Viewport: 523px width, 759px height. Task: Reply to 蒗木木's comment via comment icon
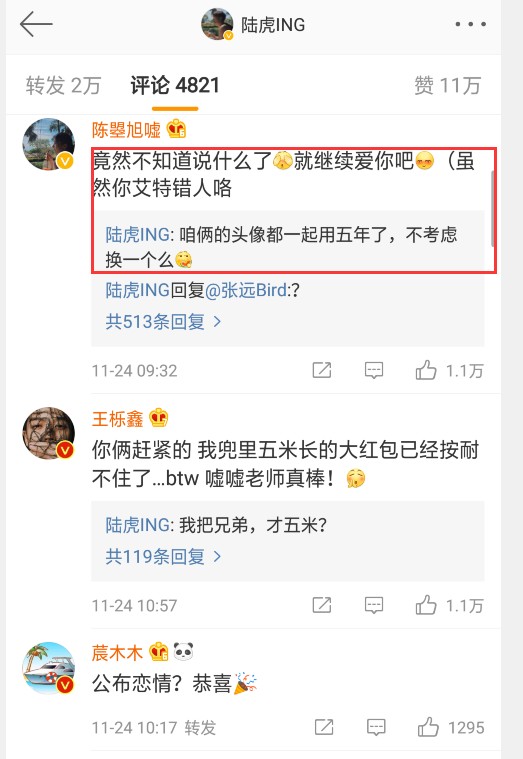pyautogui.click(x=376, y=727)
